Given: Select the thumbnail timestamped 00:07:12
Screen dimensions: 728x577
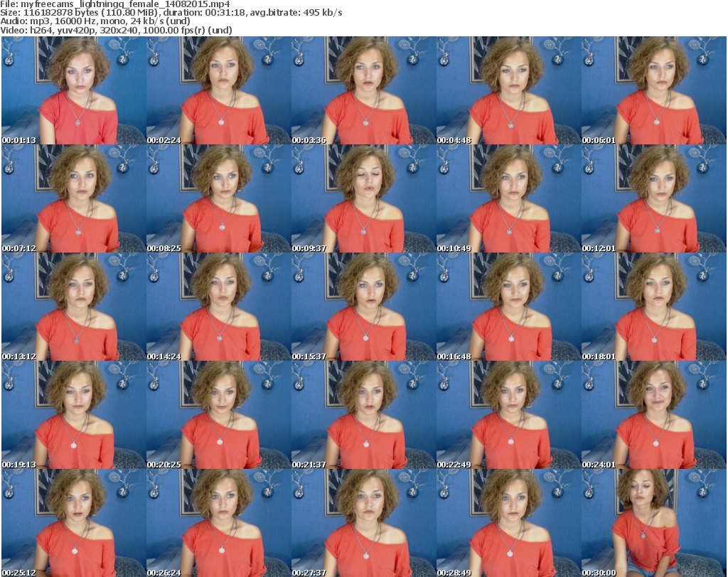Looking at the screenshot, I should (x=74, y=198).
